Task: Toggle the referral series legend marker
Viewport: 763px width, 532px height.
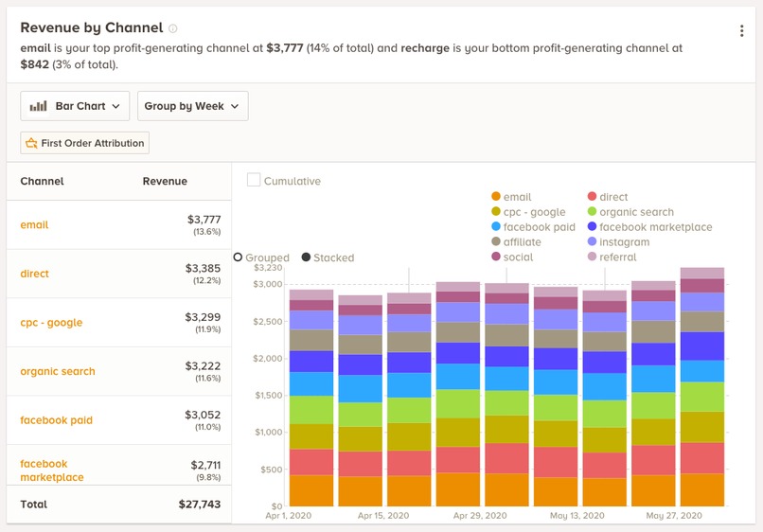Action: tap(592, 257)
